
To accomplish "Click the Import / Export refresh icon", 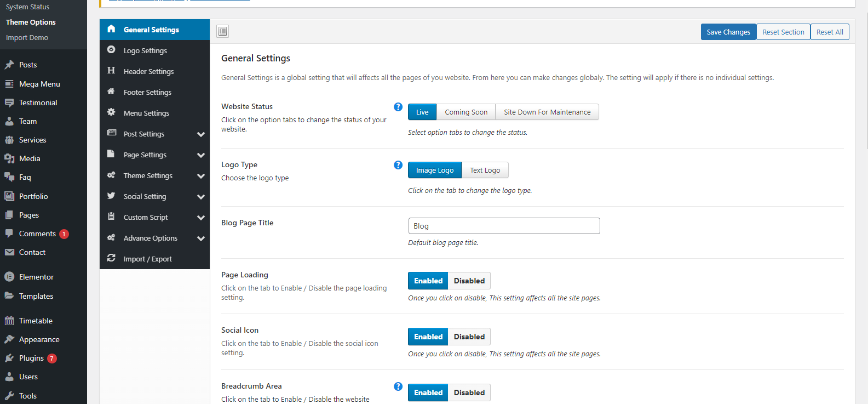I will 111,258.
